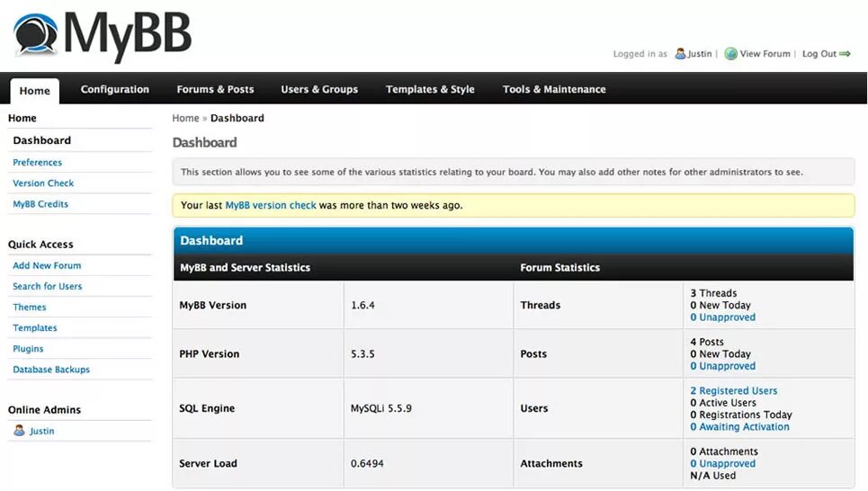Click Justin under Online Admins

coord(42,431)
